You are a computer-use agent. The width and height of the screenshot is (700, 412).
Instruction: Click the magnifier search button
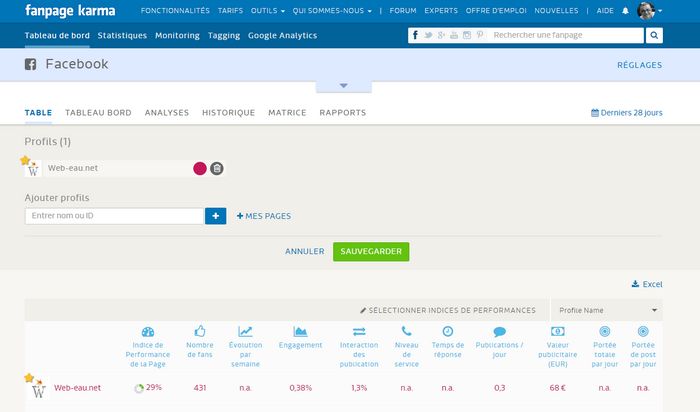(x=654, y=35)
